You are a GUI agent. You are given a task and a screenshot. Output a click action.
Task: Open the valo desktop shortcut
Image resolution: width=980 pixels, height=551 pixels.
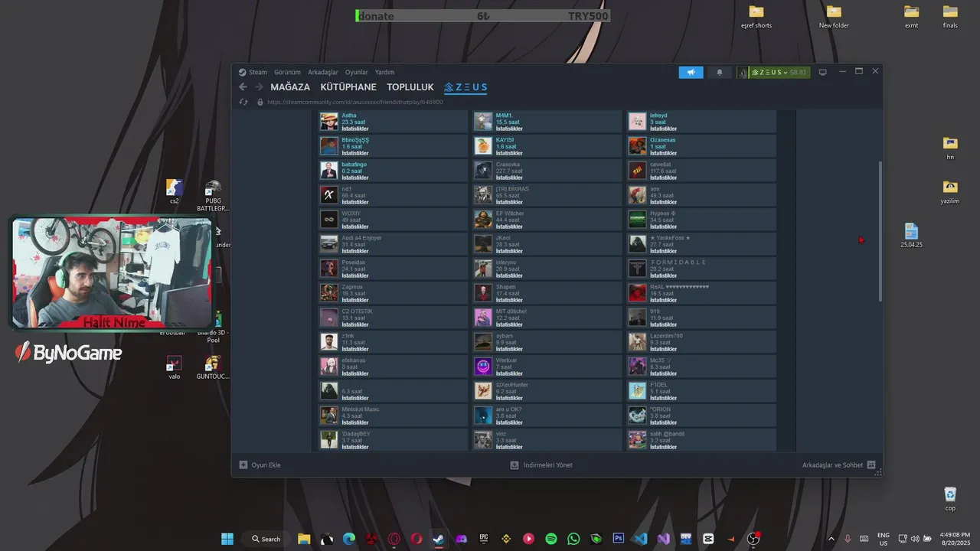(x=175, y=367)
